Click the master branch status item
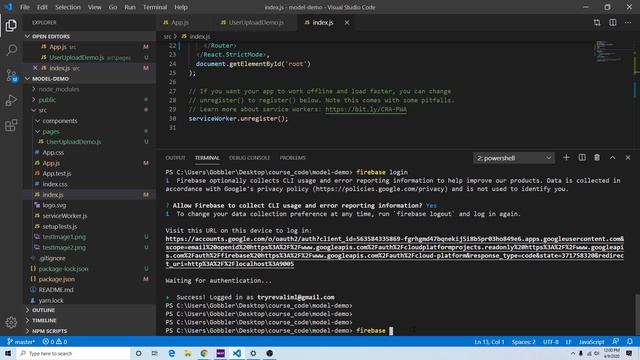The height and width of the screenshot is (360, 640). 21,342
